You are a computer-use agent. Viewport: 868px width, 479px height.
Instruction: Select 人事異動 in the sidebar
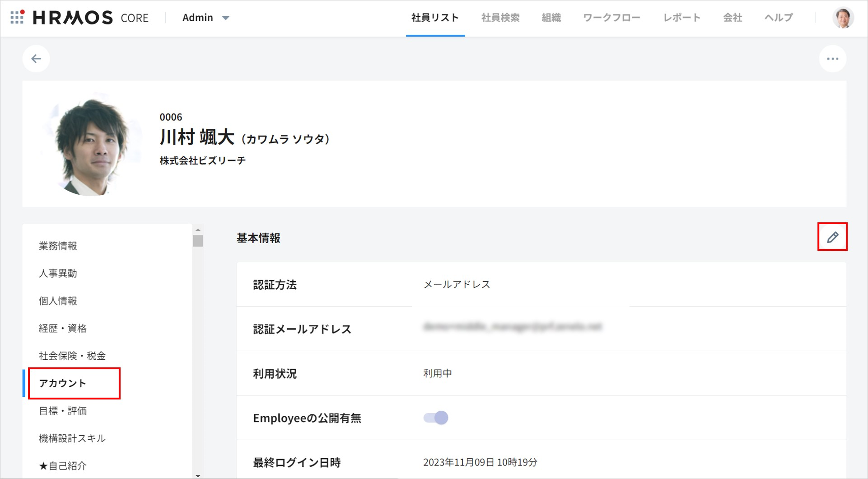tap(58, 273)
